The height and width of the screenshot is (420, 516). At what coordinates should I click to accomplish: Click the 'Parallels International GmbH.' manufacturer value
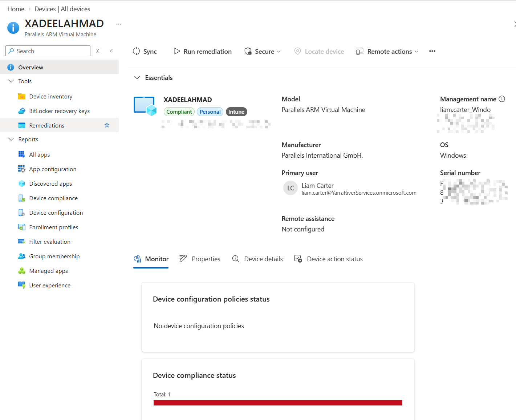[322, 156]
